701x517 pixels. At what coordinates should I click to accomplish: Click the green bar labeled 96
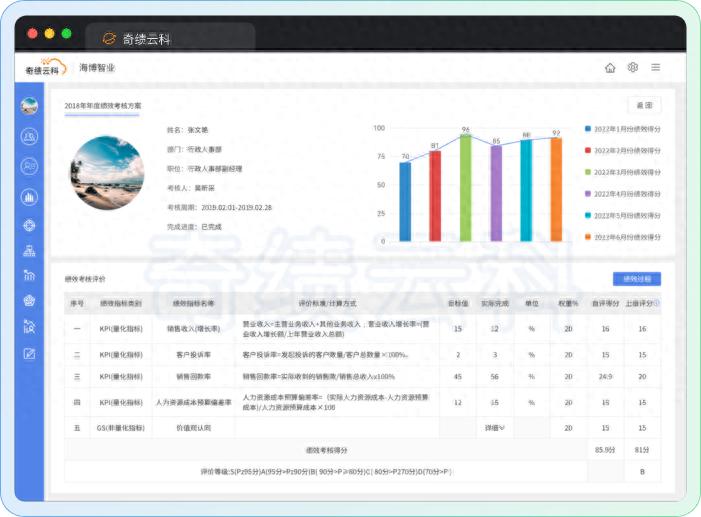(x=465, y=188)
